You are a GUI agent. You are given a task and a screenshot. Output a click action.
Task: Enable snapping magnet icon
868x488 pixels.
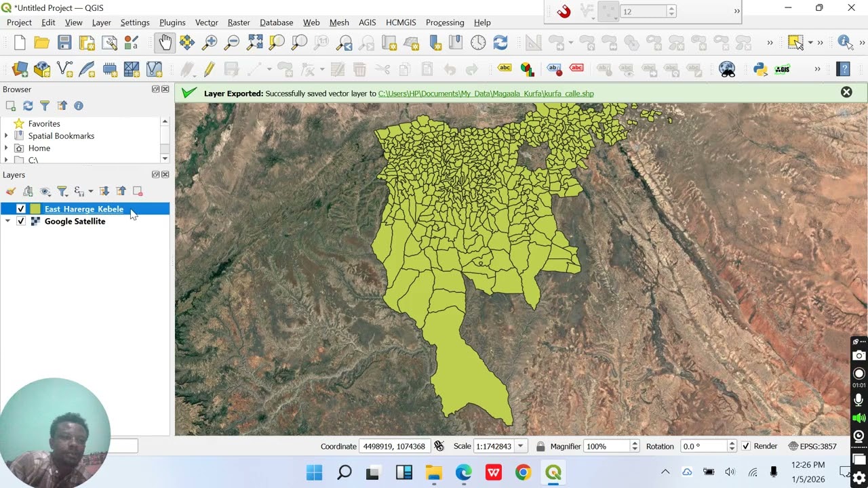(x=564, y=12)
